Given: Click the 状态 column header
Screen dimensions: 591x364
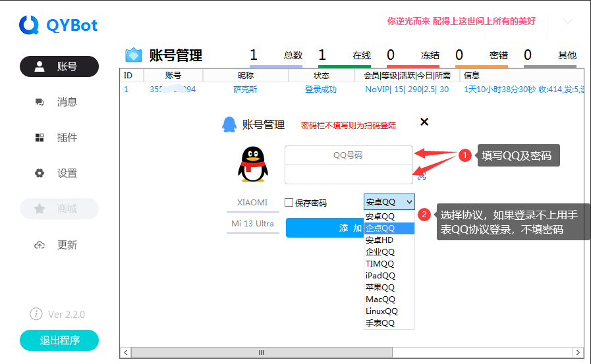Looking at the screenshot, I should pyautogui.click(x=322, y=75).
